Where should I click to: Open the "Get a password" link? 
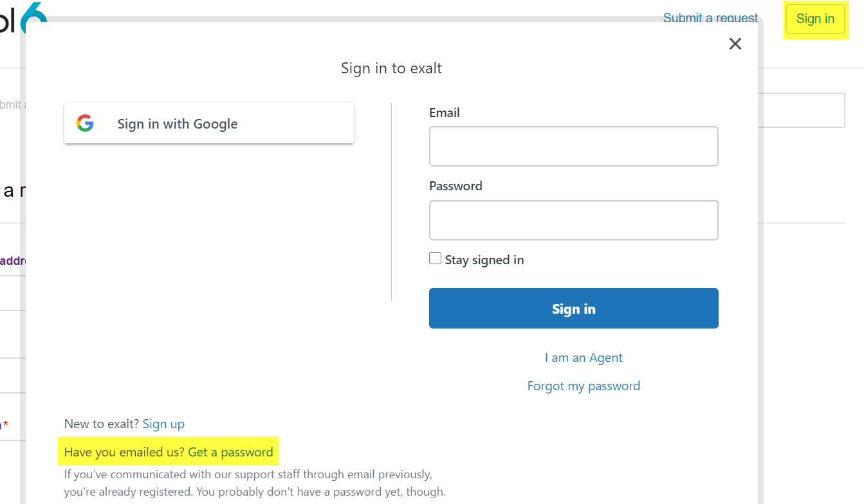point(230,453)
